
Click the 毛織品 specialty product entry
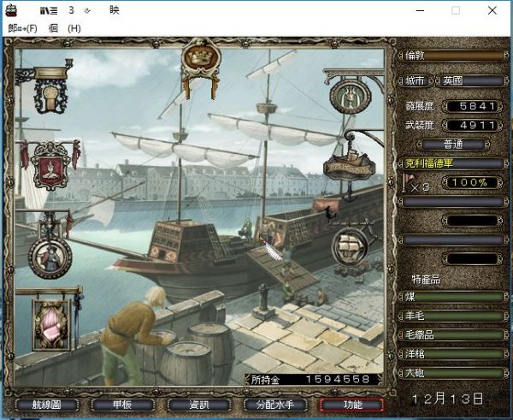click(x=451, y=334)
